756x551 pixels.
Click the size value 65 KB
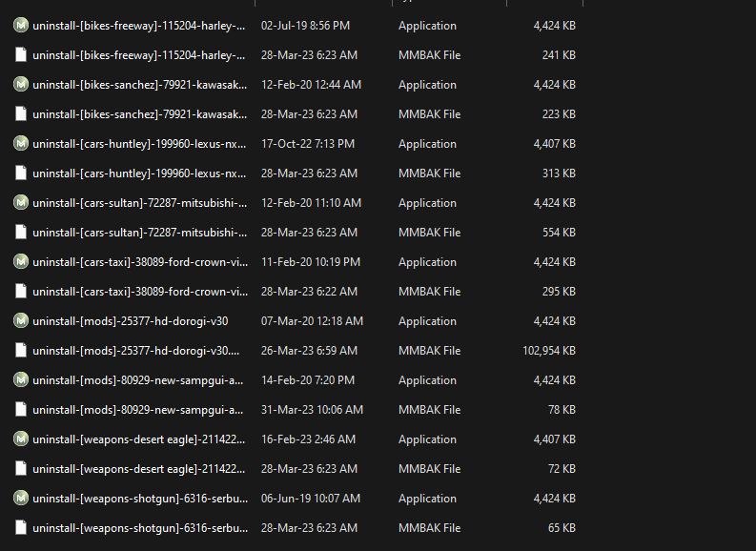pyautogui.click(x=562, y=528)
